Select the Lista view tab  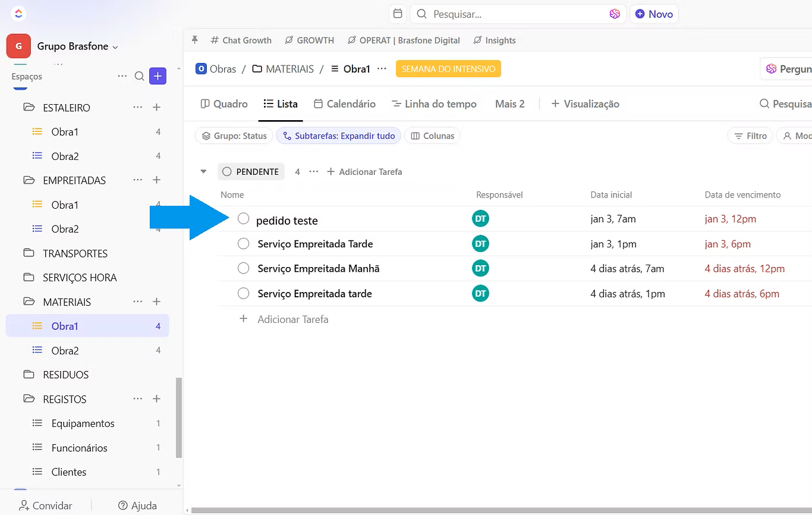pyautogui.click(x=281, y=104)
